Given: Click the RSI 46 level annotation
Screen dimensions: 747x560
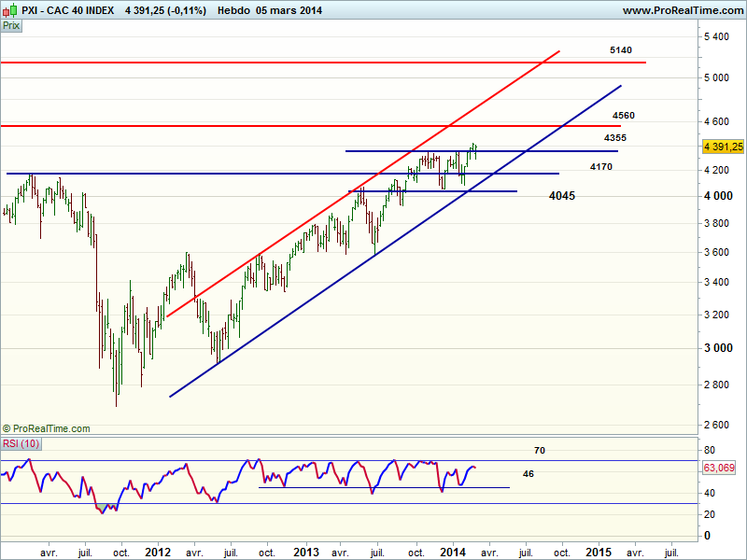Looking at the screenshot, I should 528,473.
